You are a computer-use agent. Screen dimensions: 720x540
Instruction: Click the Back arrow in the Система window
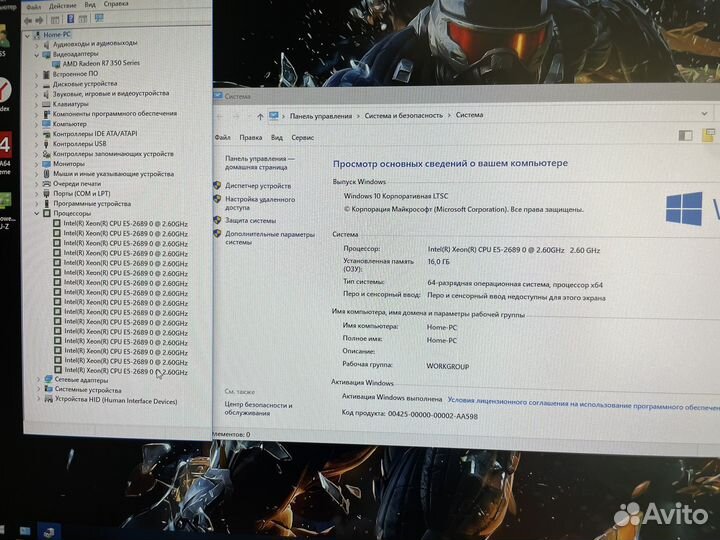[220, 117]
